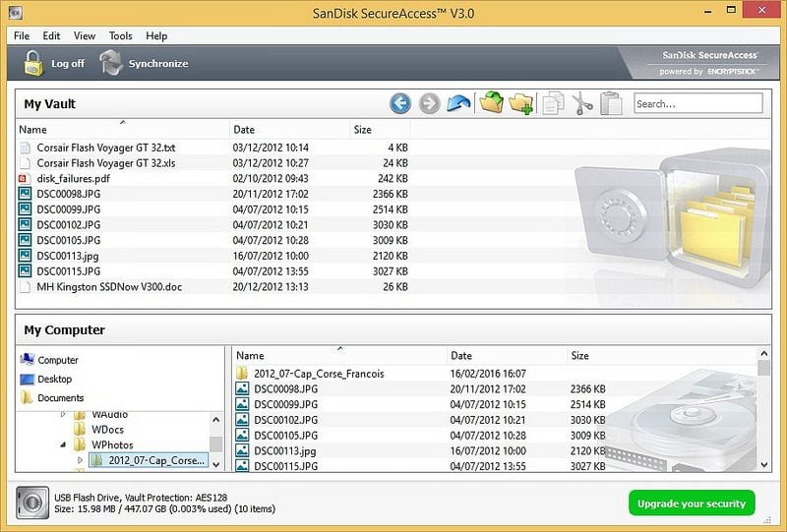
Task: Click document icon of MH Kingston SSDNow V300.doc
Action: coord(25,287)
